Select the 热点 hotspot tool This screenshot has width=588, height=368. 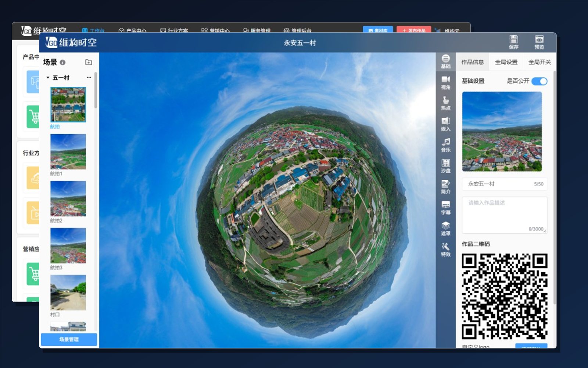[445, 103]
